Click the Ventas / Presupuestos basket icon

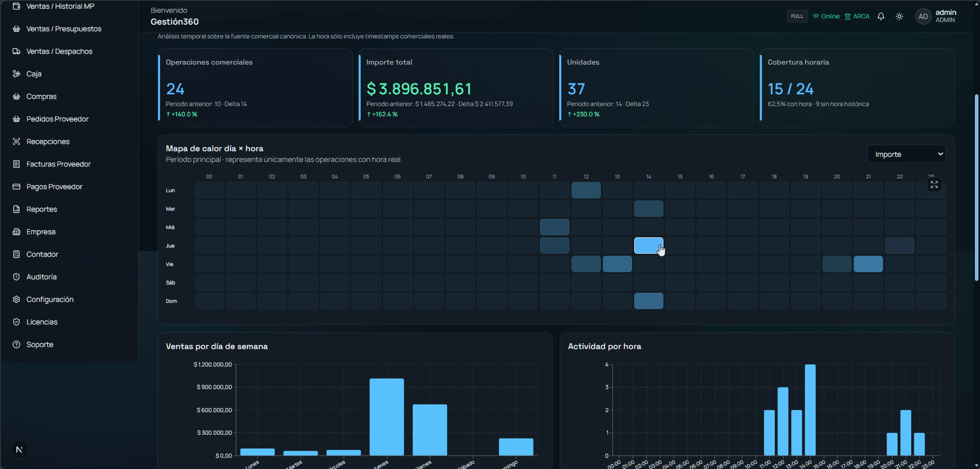16,29
